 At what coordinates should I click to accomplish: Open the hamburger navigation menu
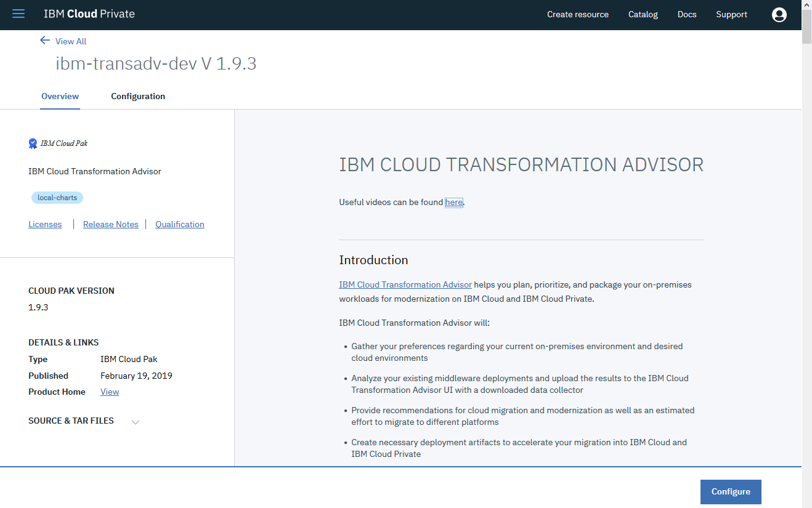pos(18,14)
